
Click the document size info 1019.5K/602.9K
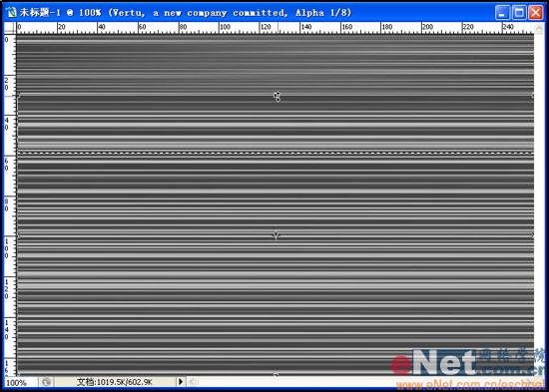coord(115,382)
